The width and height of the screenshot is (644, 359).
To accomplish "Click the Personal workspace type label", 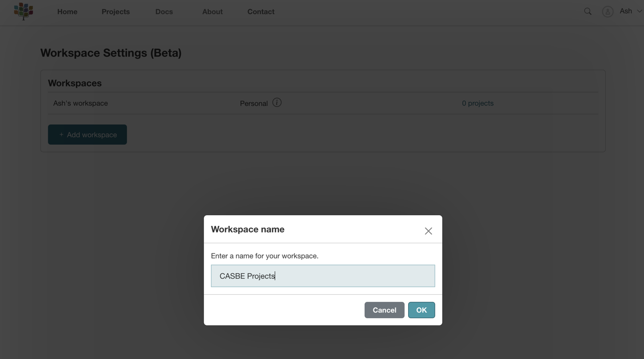I will click(x=254, y=104).
